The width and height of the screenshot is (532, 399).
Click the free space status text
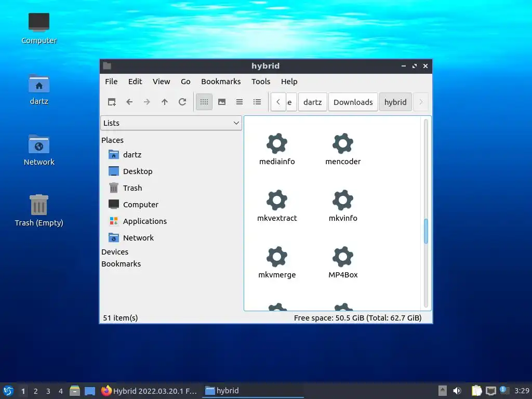point(357,318)
